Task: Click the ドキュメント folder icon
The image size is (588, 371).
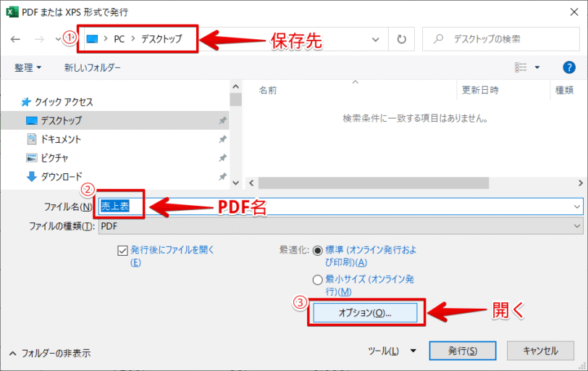Action: pyautogui.click(x=32, y=139)
